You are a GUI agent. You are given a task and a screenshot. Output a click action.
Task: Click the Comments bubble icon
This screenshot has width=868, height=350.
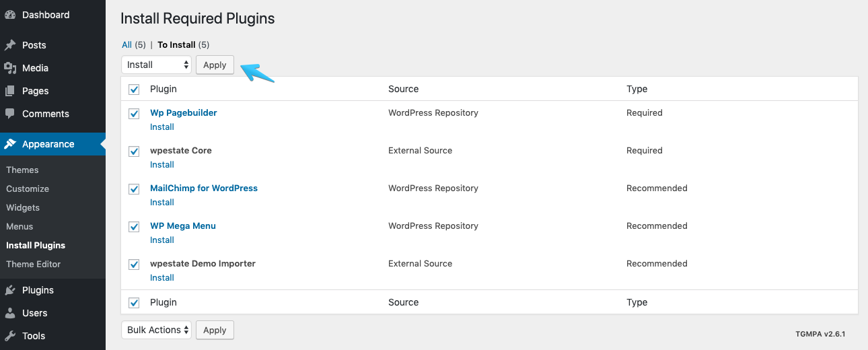click(10, 114)
